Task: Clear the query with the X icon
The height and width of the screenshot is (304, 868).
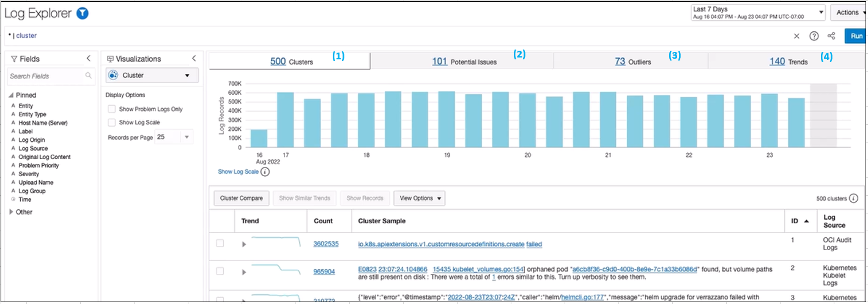Action: [x=796, y=36]
